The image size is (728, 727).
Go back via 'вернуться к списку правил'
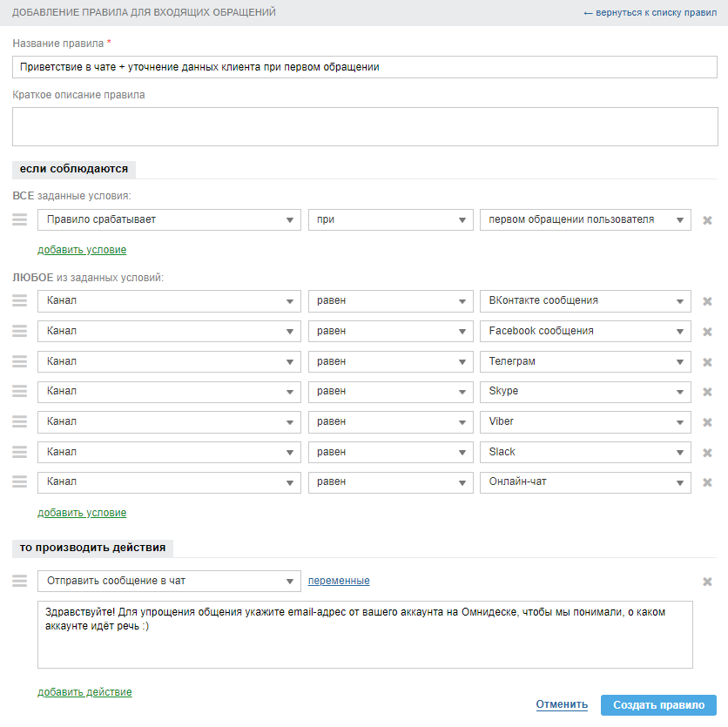point(650,13)
